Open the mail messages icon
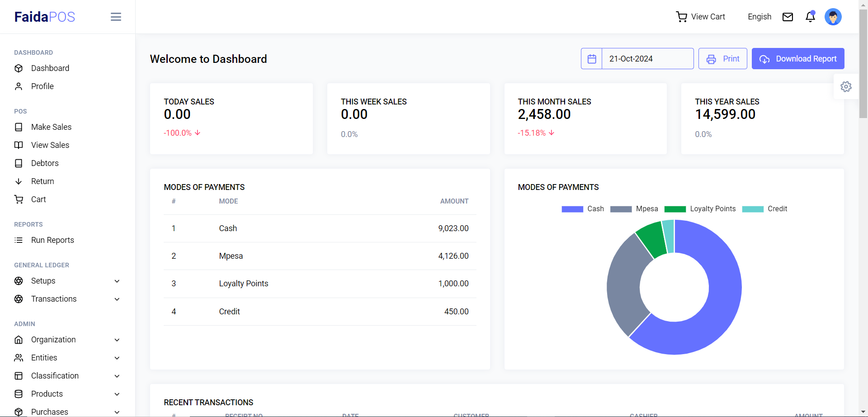 [x=788, y=17]
